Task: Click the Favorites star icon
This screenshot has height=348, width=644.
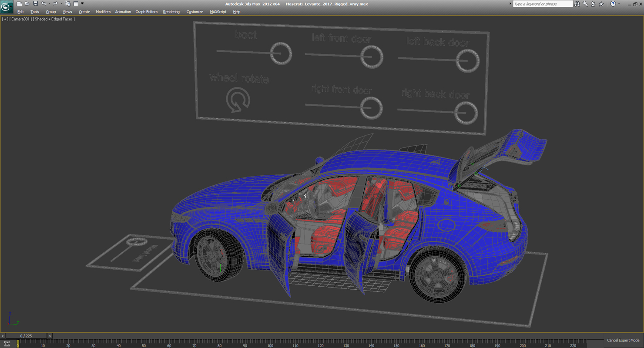Action: [x=601, y=4]
